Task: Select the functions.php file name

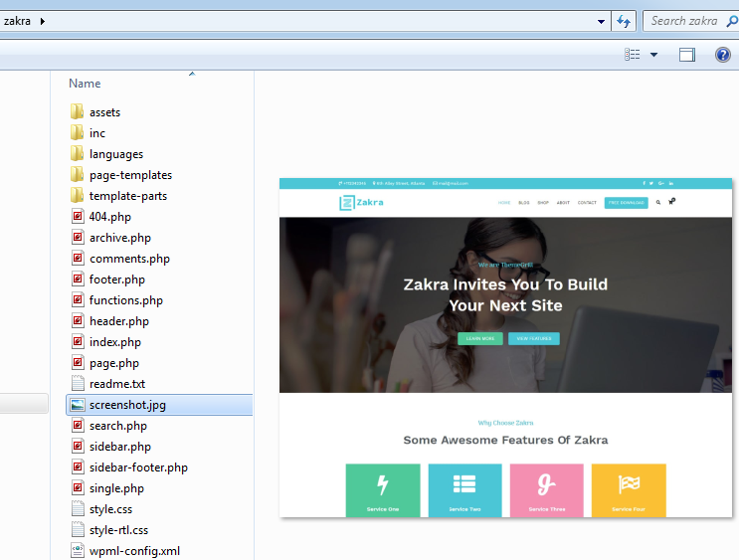Action: [126, 300]
